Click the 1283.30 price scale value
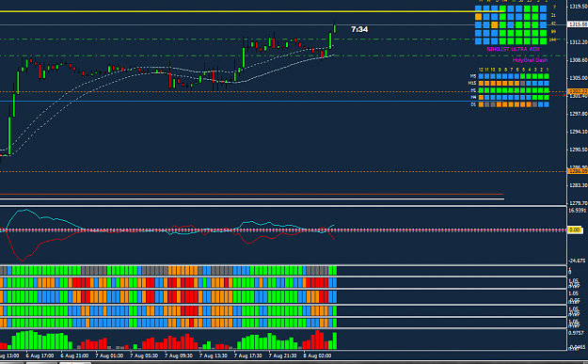The height and width of the screenshot is (364, 588). pos(579,185)
